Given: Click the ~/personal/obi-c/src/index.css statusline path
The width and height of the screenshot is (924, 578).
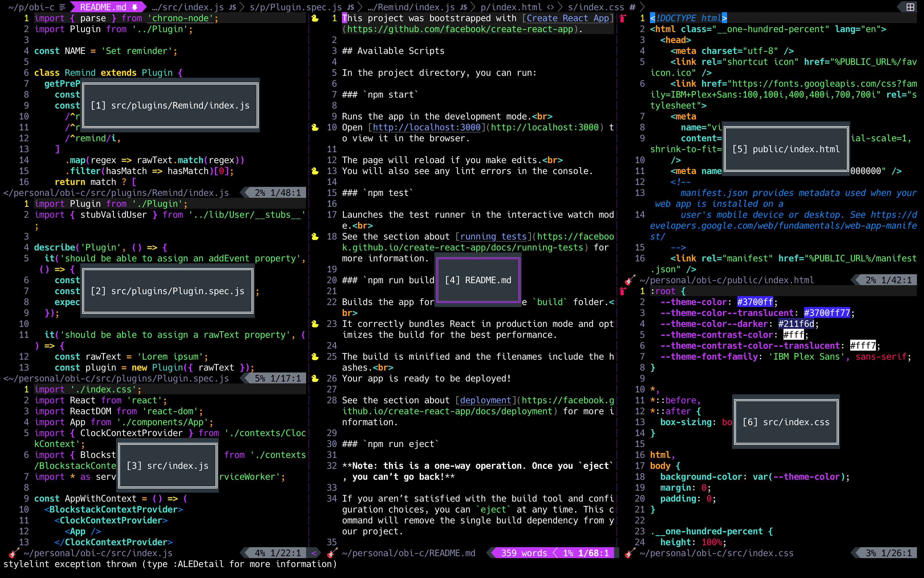Looking at the screenshot, I should point(717,553).
